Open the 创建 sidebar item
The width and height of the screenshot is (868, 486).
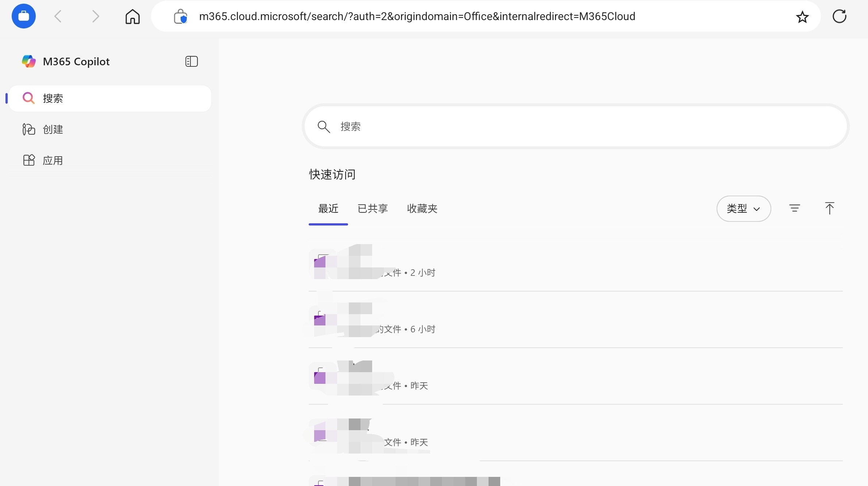click(53, 130)
